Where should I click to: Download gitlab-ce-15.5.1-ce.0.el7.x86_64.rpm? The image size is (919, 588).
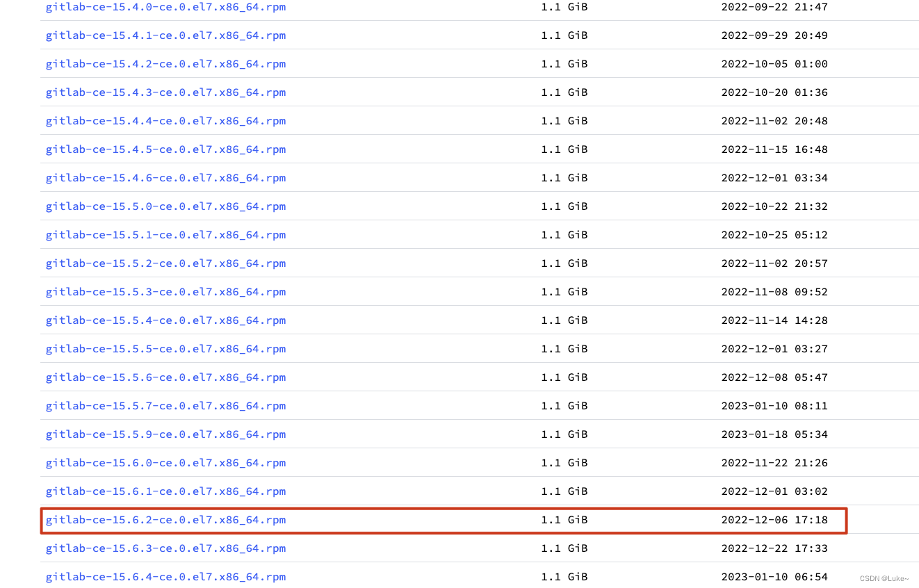tap(165, 235)
